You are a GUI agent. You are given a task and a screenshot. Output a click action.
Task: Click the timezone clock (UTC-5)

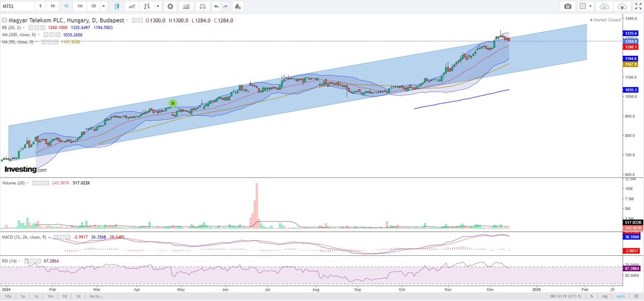(x=566, y=296)
